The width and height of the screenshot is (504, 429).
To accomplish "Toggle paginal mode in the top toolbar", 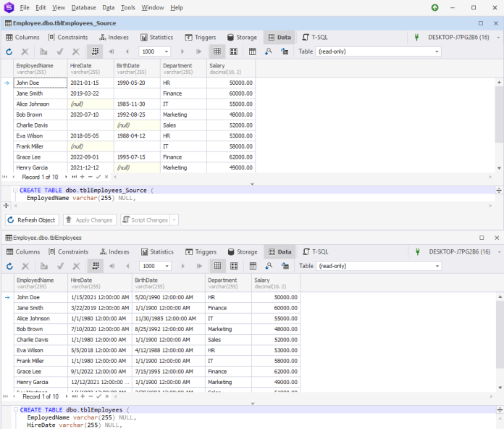I will tap(95, 51).
